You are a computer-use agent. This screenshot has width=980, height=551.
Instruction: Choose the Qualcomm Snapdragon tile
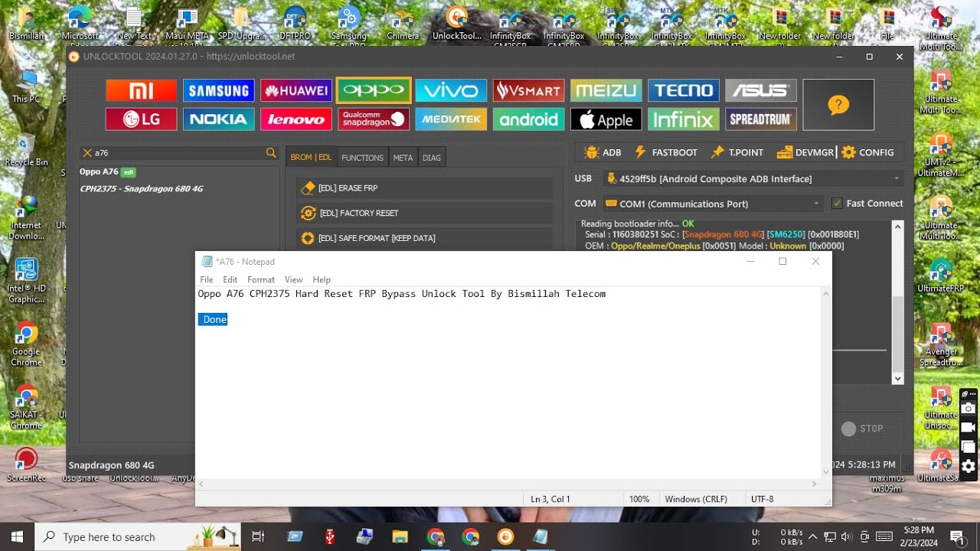pos(373,119)
